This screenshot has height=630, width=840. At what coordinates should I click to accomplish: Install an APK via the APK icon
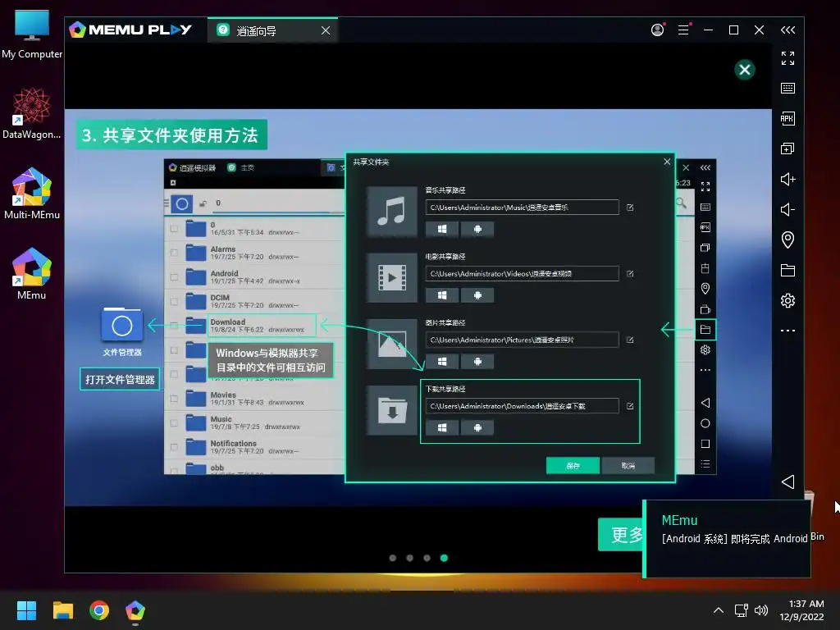coord(787,118)
